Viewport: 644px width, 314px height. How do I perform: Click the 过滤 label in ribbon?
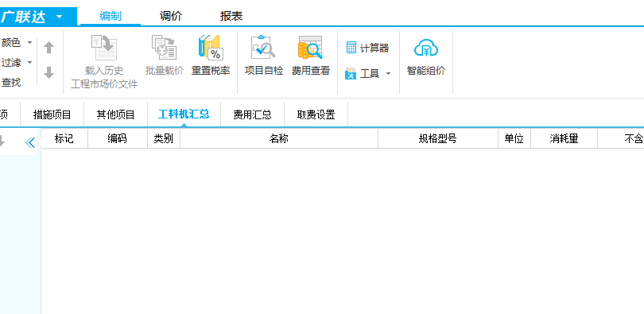coord(10,62)
